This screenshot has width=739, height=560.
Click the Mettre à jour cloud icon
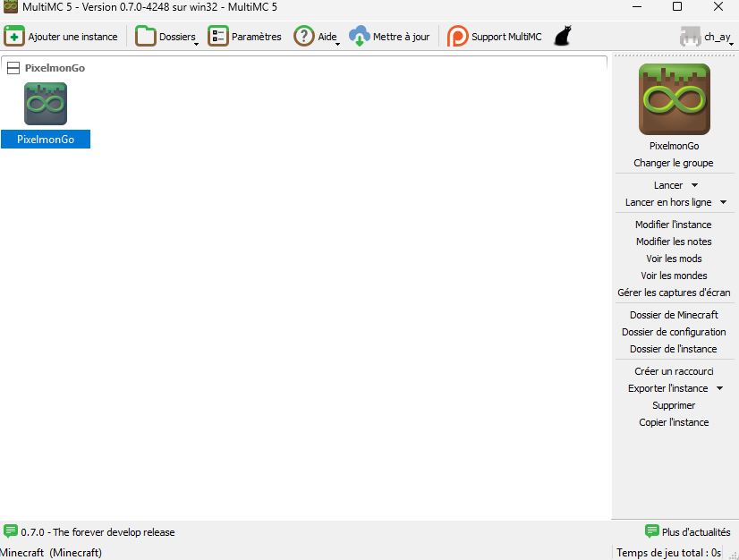coord(359,37)
